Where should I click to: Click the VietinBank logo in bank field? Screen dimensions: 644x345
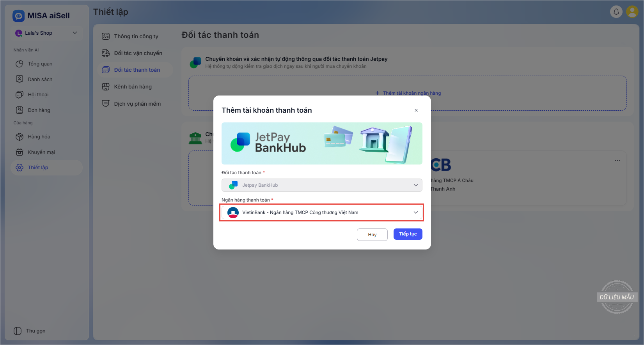233,212
